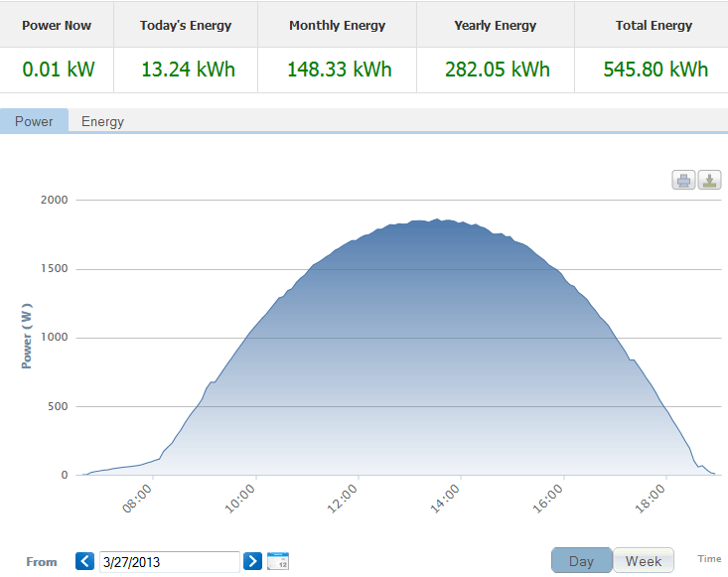This screenshot has width=728, height=577.
Task: Select the Week view button
Action: 644,561
